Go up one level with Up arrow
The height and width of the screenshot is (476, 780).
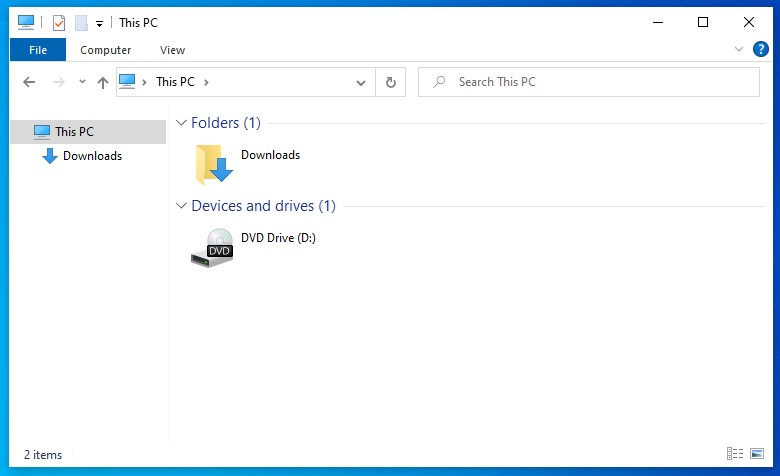[102, 82]
